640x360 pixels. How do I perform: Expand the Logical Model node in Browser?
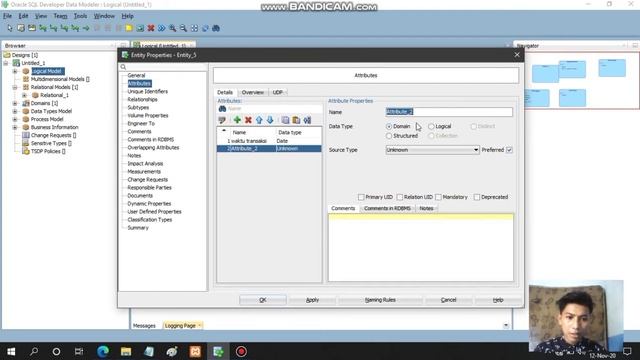tap(15, 71)
